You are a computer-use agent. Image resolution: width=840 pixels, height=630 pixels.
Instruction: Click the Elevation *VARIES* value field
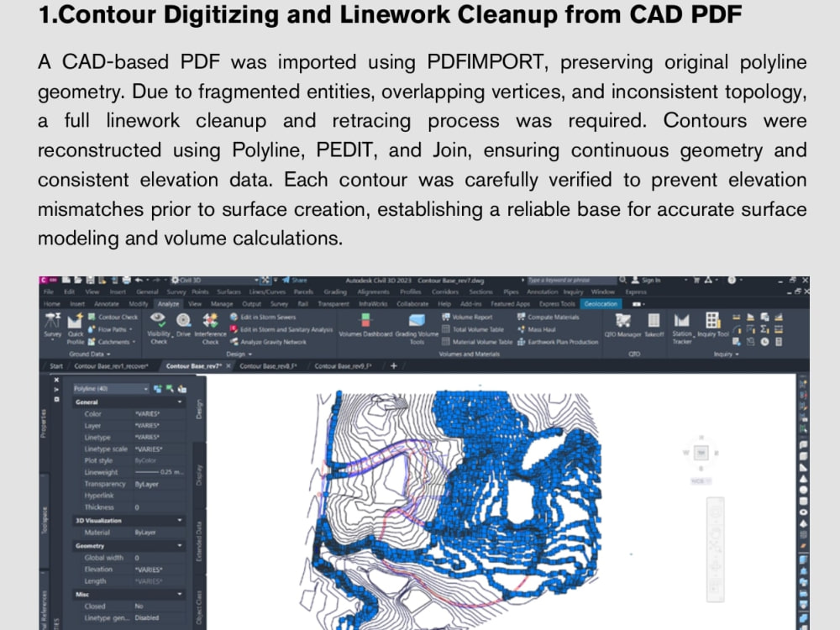tap(159, 570)
